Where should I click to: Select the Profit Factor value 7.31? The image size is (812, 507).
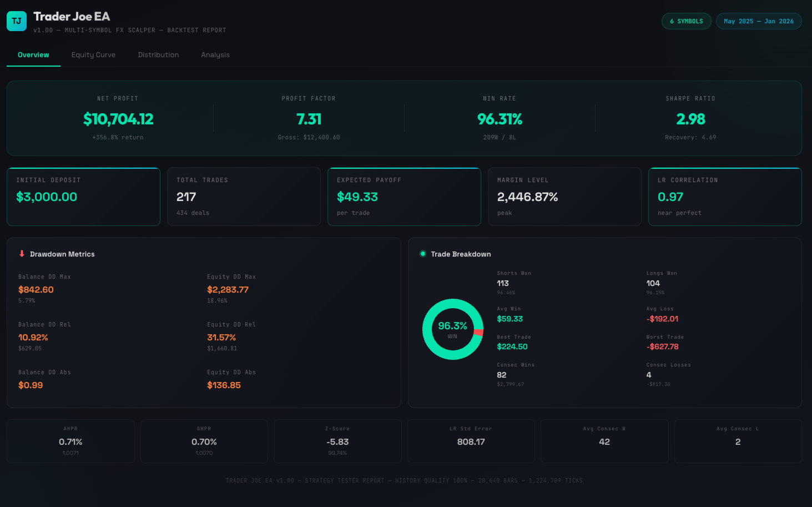[309, 119]
